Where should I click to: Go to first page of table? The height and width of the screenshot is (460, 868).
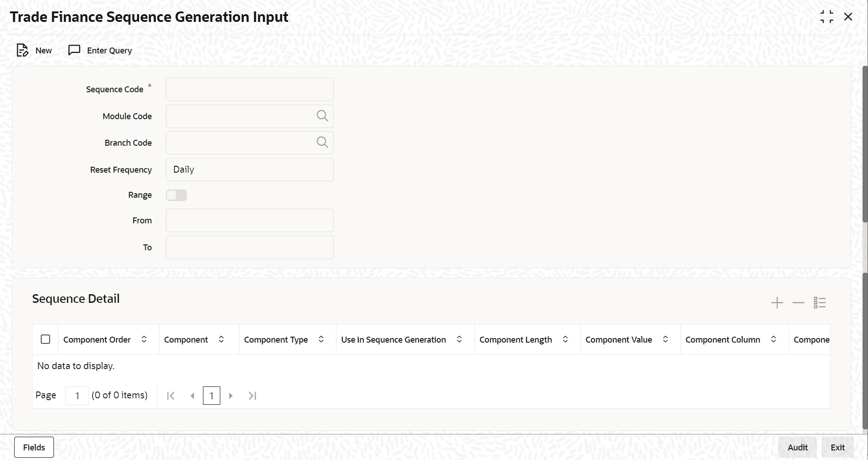170,396
